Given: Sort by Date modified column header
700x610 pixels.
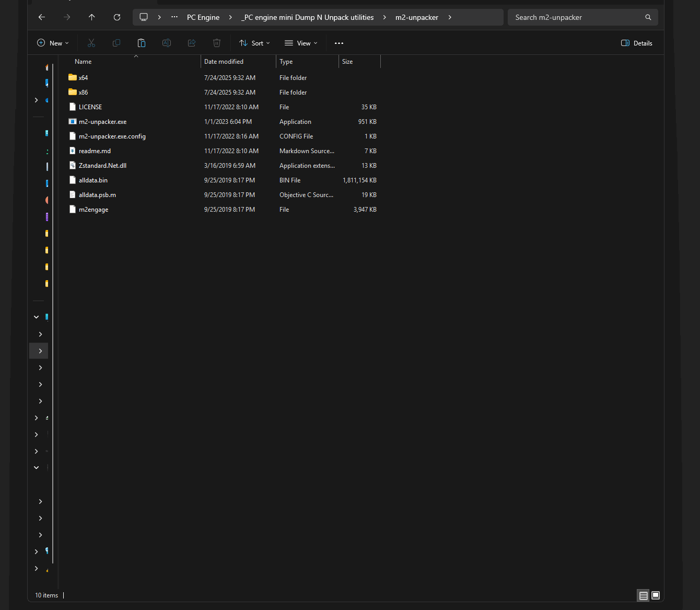Looking at the screenshot, I should [x=224, y=62].
